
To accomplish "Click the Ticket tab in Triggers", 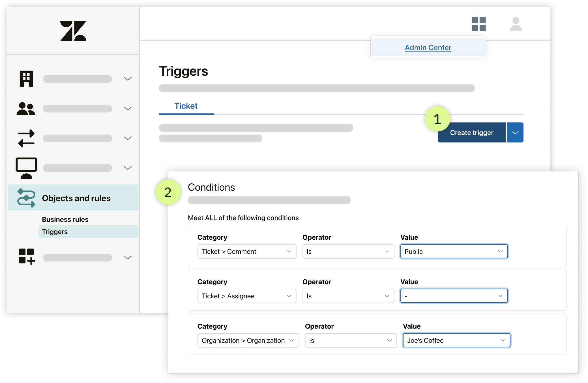I will tap(186, 106).
